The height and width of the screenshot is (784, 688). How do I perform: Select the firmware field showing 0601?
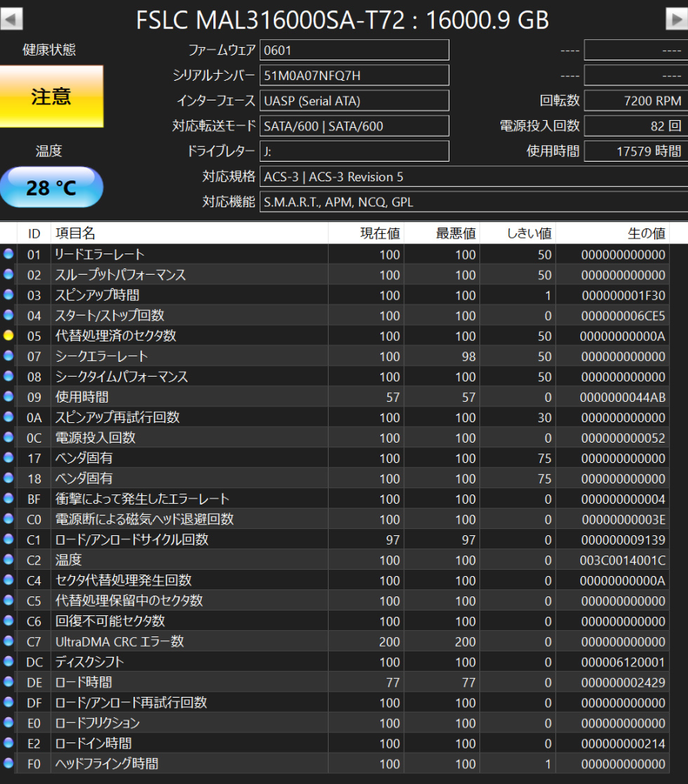coord(354,49)
